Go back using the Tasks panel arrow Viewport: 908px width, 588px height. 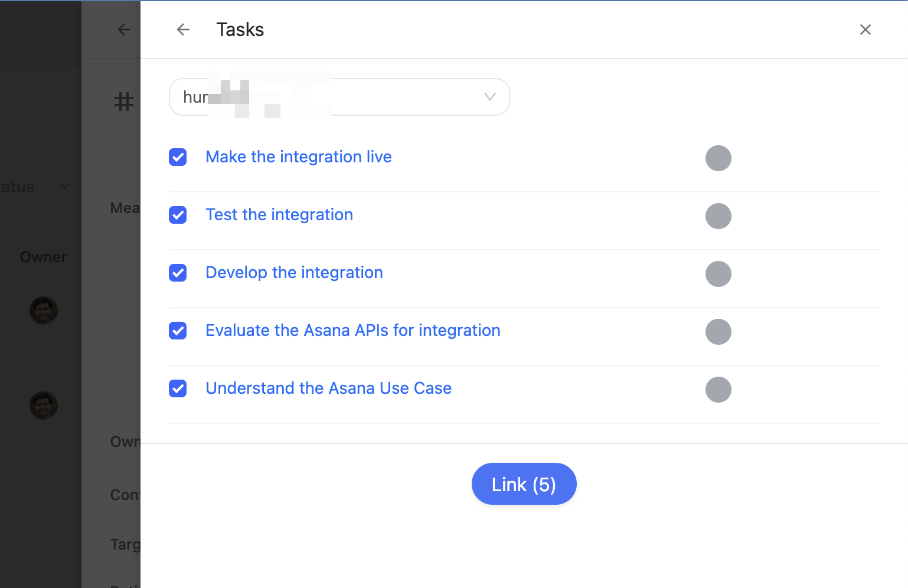pyautogui.click(x=183, y=30)
